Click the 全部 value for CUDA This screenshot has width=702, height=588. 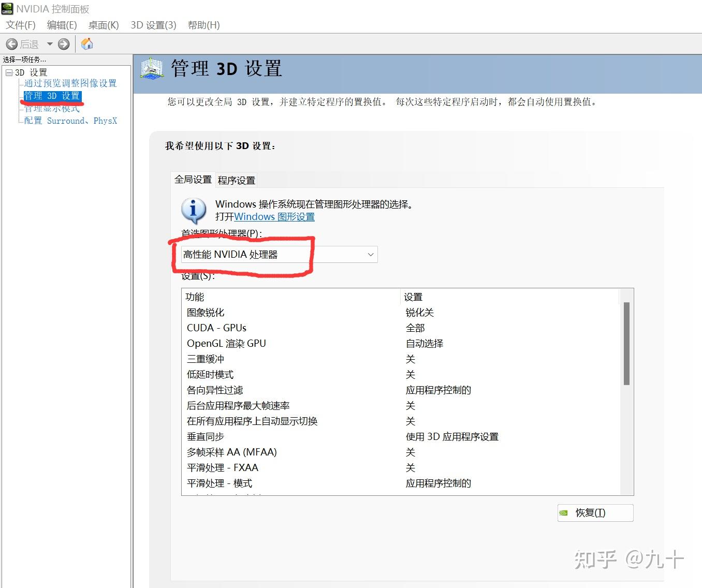415,328
